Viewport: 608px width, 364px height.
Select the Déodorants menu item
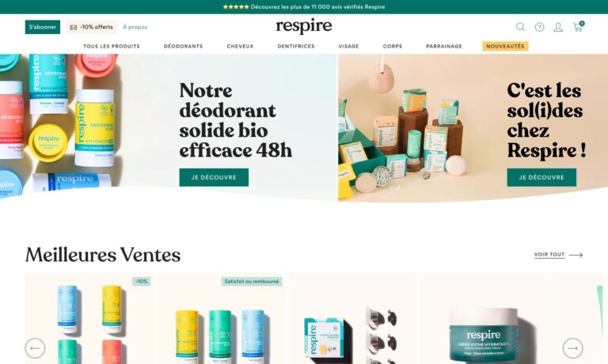click(x=183, y=46)
